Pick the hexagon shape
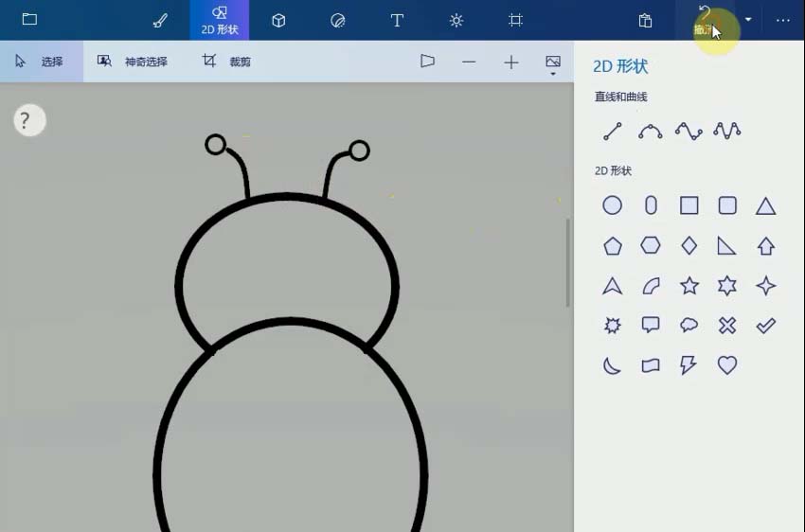The image size is (805, 532). click(x=651, y=245)
